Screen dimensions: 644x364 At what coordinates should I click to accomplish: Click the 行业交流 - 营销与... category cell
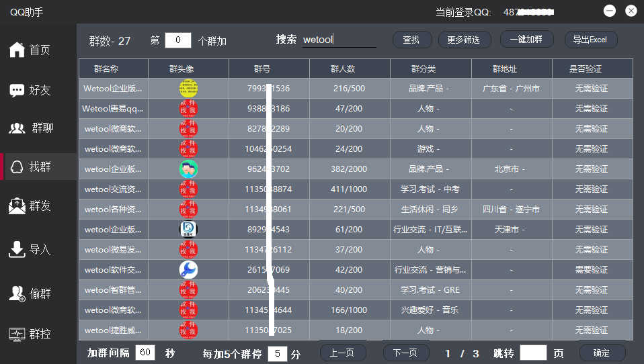(430, 269)
